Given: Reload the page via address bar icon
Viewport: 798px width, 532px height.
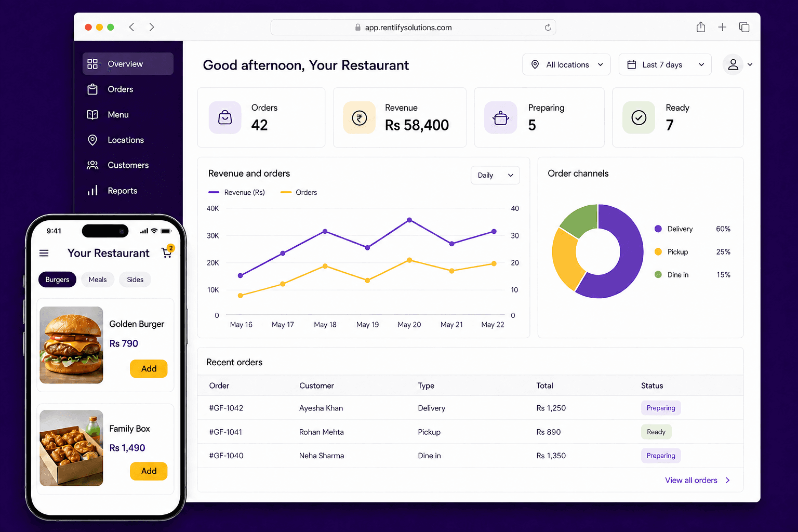Looking at the screenshot, I should click(x=548, y=28).
